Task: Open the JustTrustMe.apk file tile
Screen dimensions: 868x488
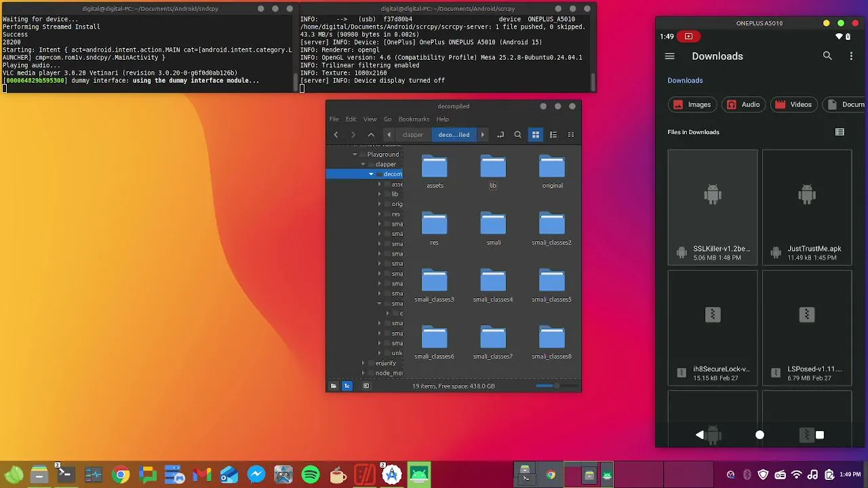Action: (x=807, y=207)
